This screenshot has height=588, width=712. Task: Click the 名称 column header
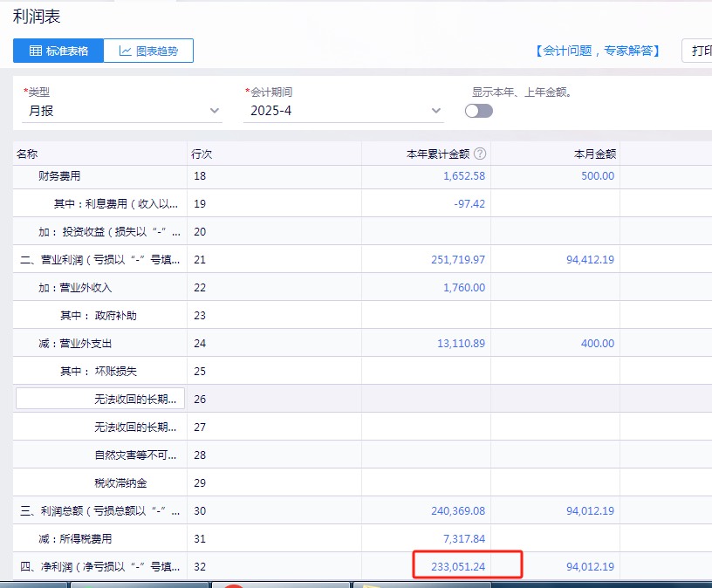pyautogui.click(x=27, y=154)
